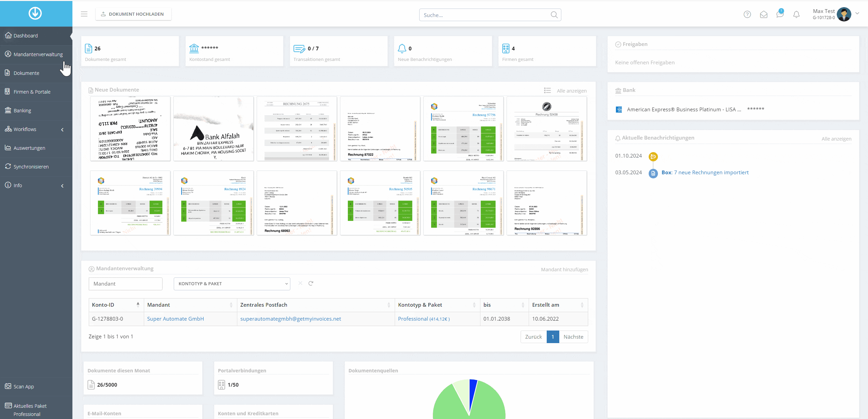Screen dimensions: 868x419
Task: Open Synchronisieren in the sidebar
Action: (x=36, y=167)
